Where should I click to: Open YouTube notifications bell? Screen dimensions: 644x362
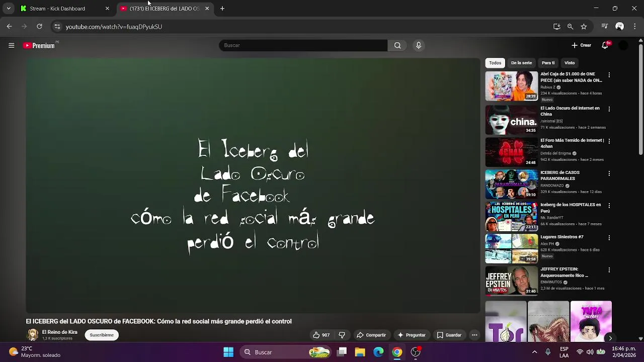coord(605,45)
